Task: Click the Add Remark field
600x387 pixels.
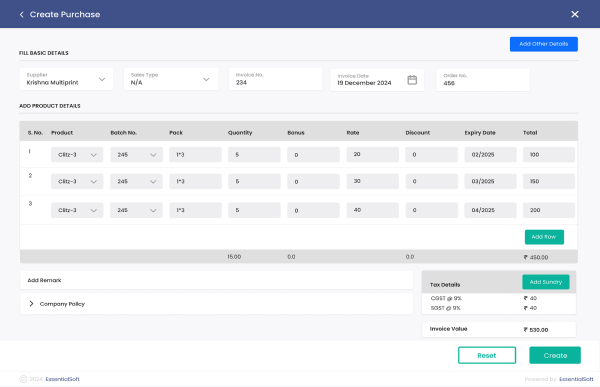Action: tap(217, 280)
